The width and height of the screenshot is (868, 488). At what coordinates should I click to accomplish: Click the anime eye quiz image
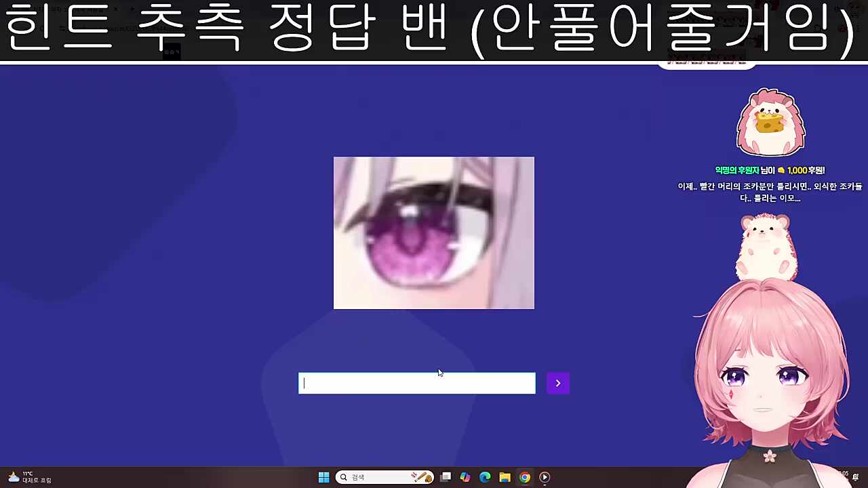(x=434, y=233)
